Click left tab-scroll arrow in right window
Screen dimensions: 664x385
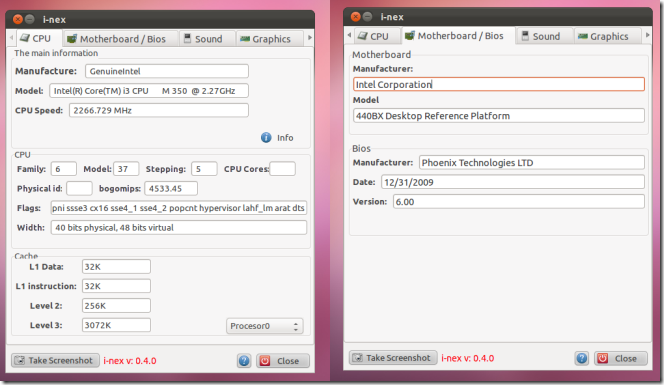(x=349, y=35)
